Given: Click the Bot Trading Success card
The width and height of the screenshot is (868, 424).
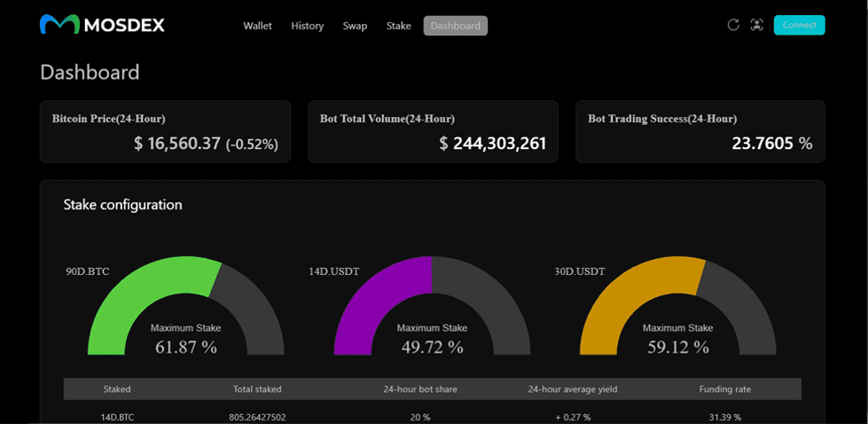Looking at the screenshot, I should click(x=700, y=131).
